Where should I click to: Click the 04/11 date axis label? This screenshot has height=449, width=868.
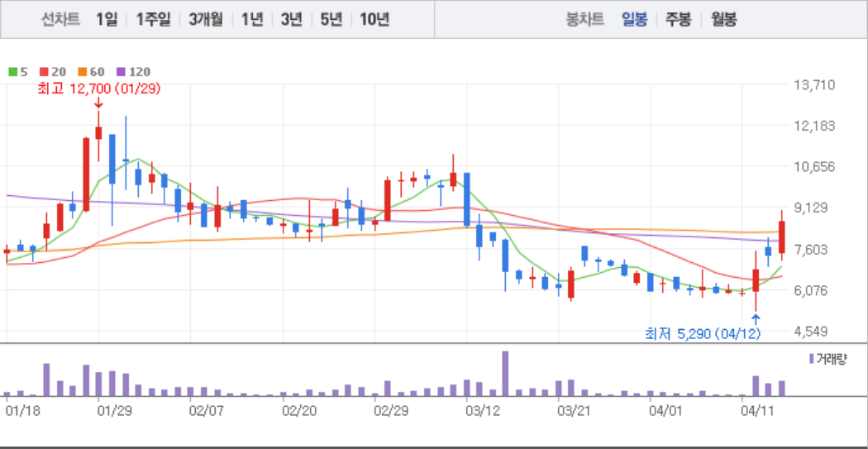pos(757,412)
